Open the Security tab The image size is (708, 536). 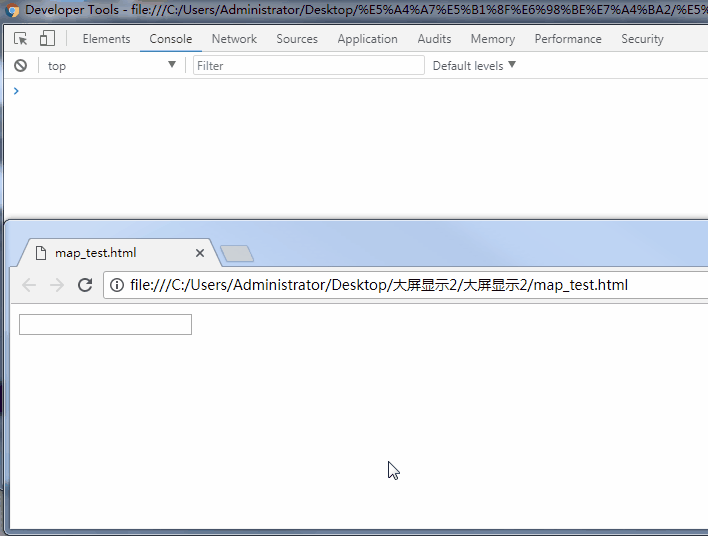click(x=643, y=39)
